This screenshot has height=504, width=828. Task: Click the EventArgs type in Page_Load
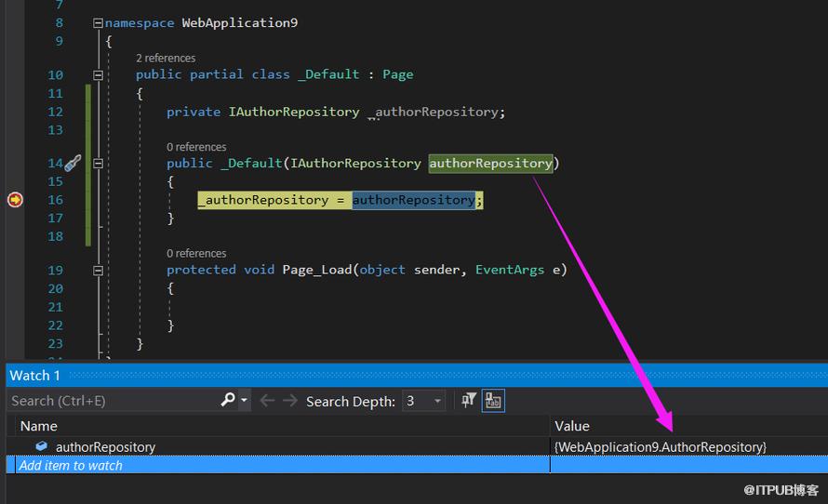point(510,270)
